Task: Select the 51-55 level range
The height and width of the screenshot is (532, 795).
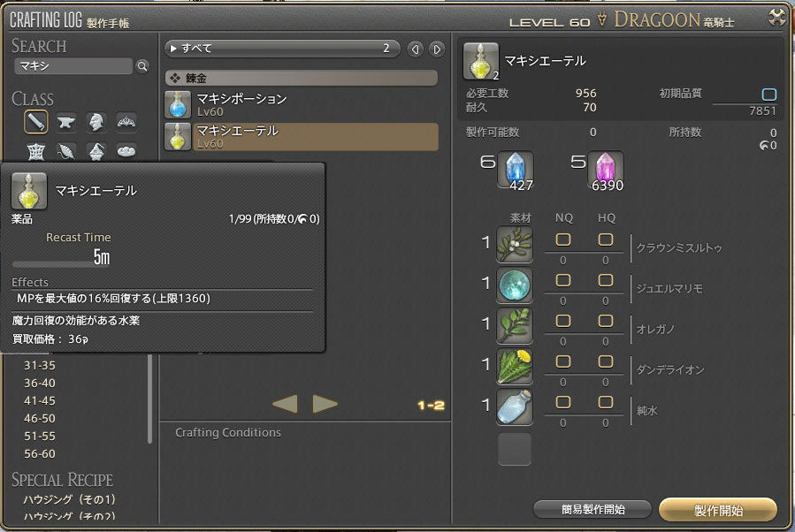Action: [x=40, y=437]
